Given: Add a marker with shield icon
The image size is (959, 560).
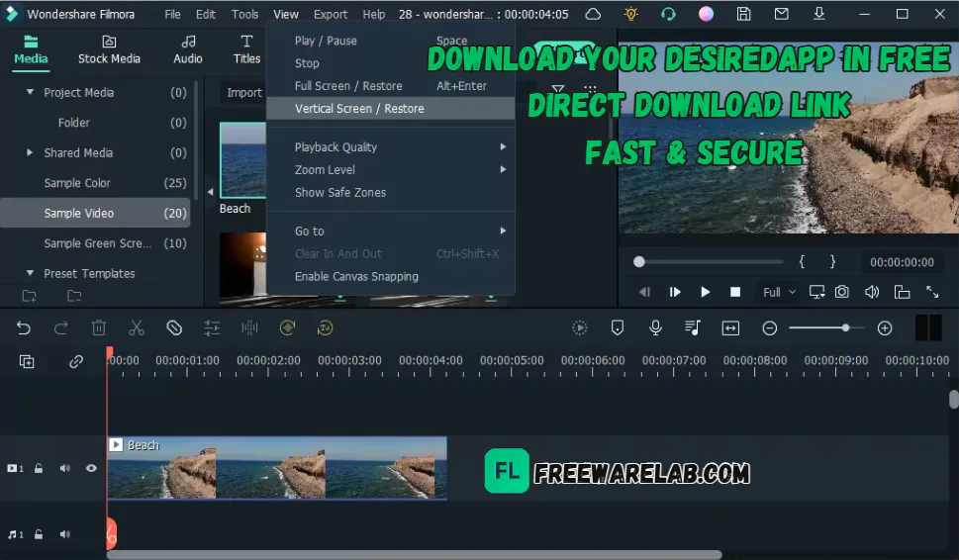Looking at the screenshot, I should click(x=618, y=328).
